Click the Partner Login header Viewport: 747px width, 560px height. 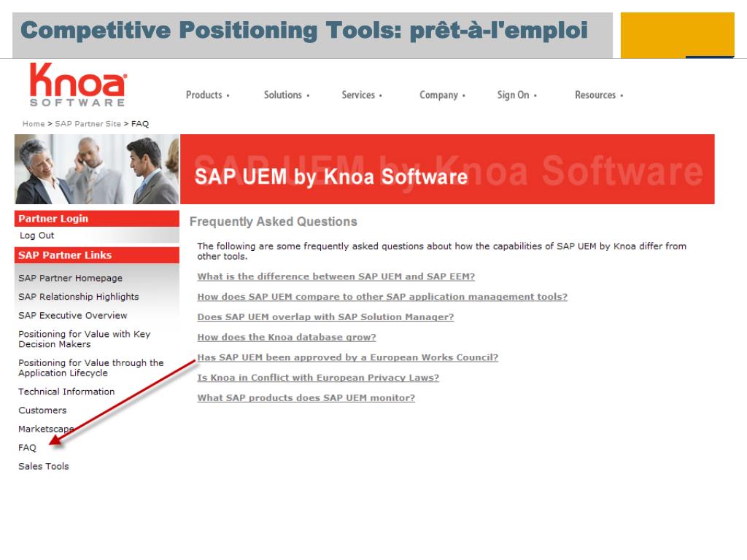pyautogui.click(x=97, y=219)
